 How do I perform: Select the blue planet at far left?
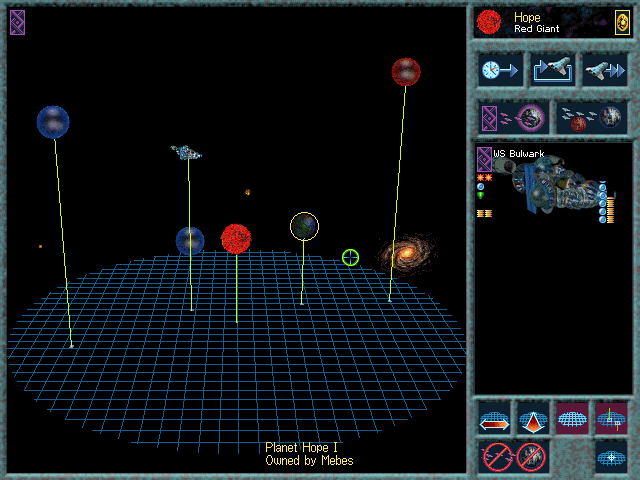coord(53,122)
